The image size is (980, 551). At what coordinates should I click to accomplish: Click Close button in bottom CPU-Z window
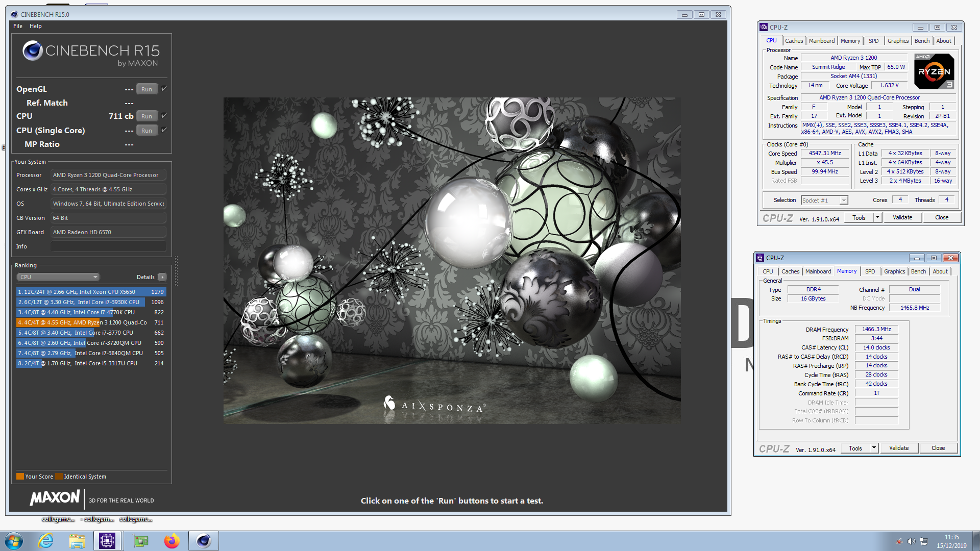click(x=938, y=448)
